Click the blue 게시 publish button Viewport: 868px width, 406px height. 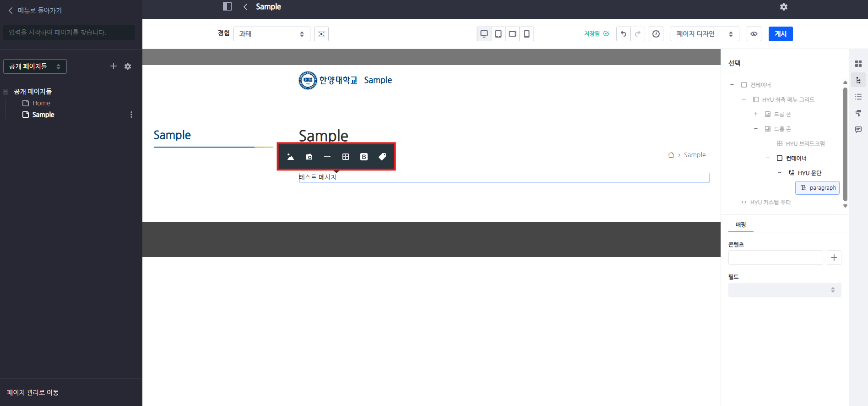coord(781,34)
